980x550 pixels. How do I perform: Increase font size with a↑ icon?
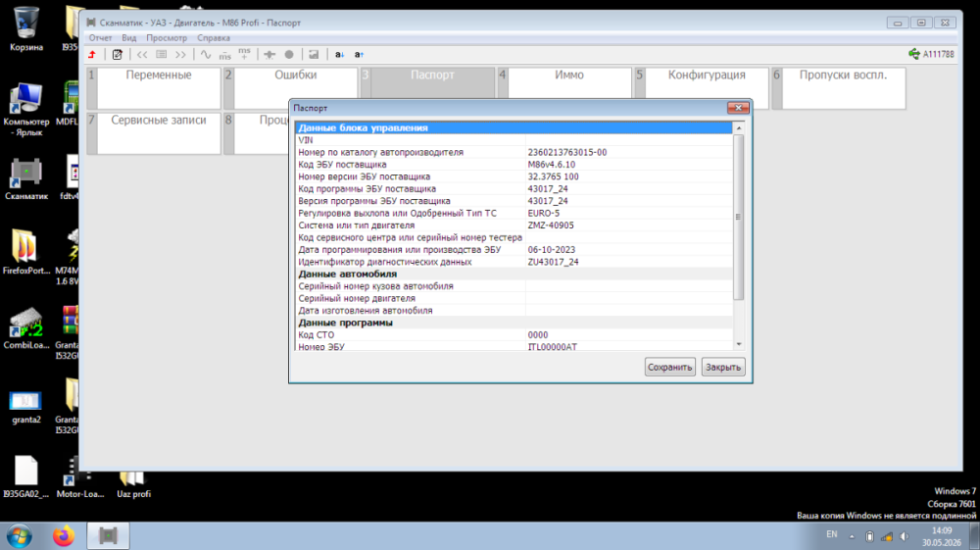tap(359, 54)
